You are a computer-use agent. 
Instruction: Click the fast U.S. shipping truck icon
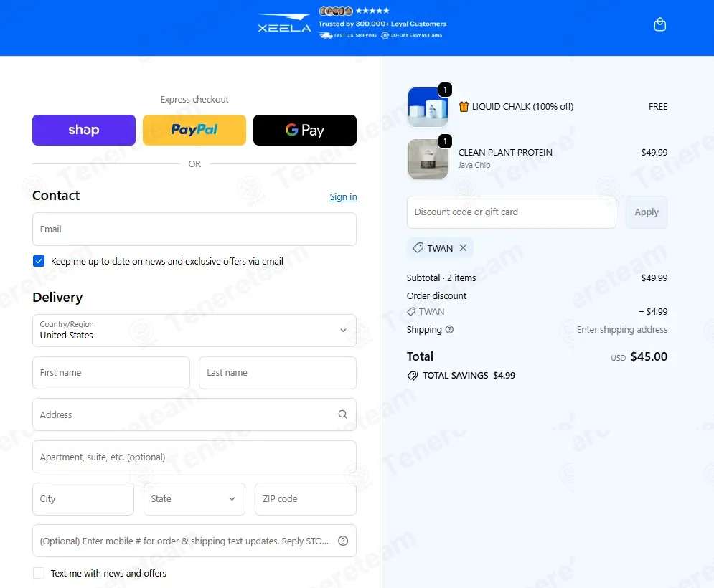tap(326, 36)
